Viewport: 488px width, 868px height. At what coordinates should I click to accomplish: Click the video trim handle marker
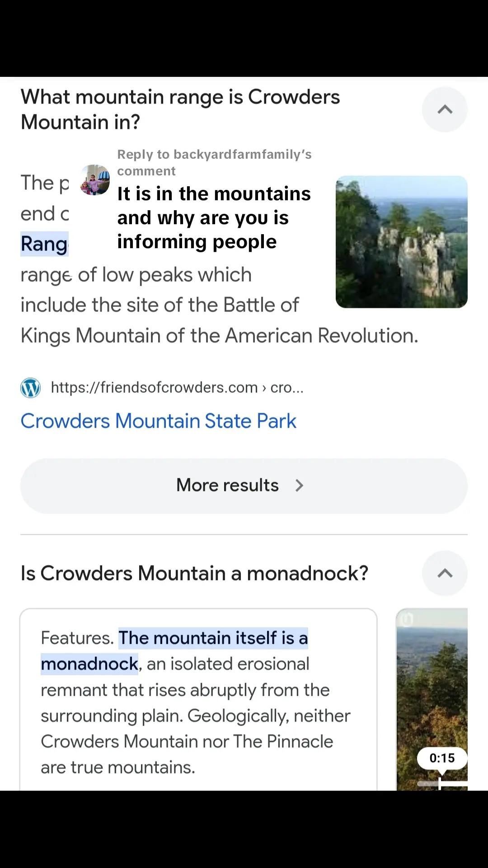pyautogui.click(x=440, y=783)
